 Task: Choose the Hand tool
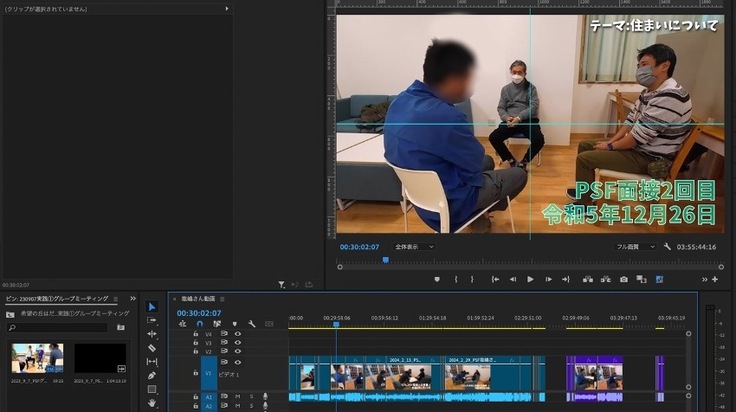click(152, 403)
